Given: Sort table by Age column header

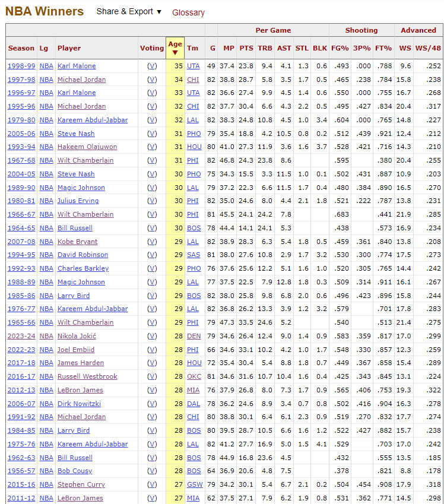Looking at the screenshot, I should pos(175,48).
